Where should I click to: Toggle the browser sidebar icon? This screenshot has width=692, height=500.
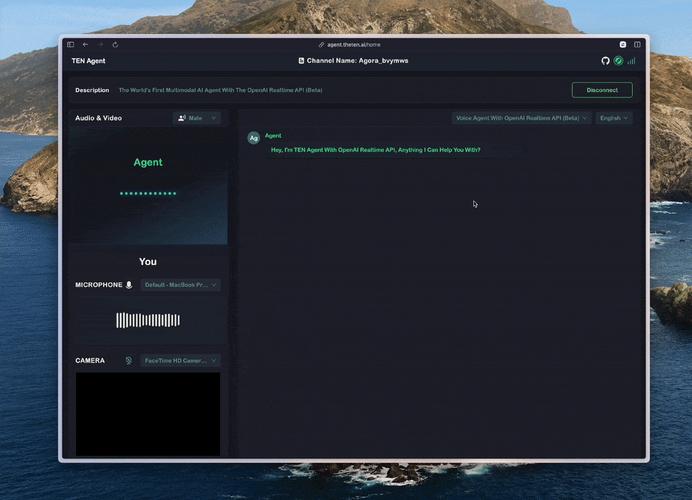click(x=71, y=45)
